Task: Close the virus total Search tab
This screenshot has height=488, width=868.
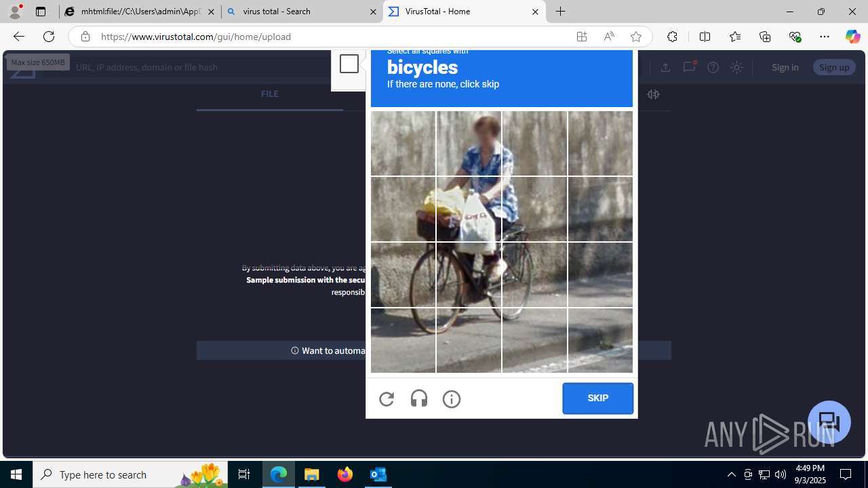Action: coord(373,12)
